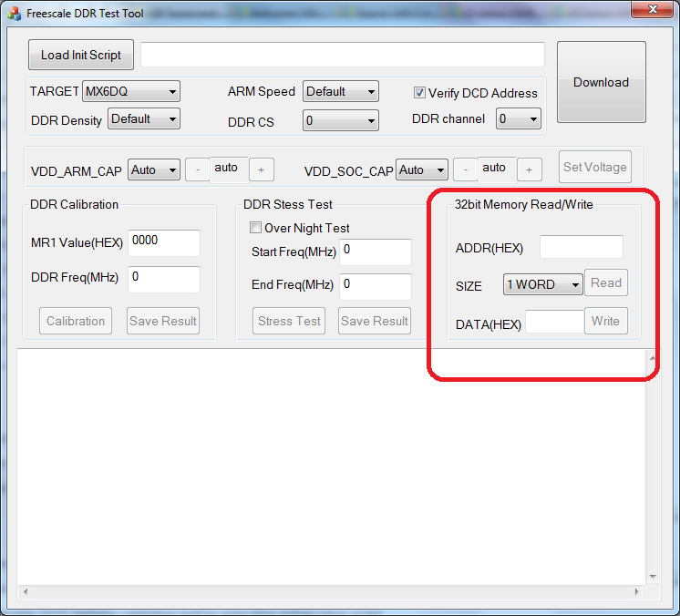This screenshot has width=680, height=616.
Task: Click the ADDR(HEX) input field
Action: pyautogui.click(x=582, y=247)
